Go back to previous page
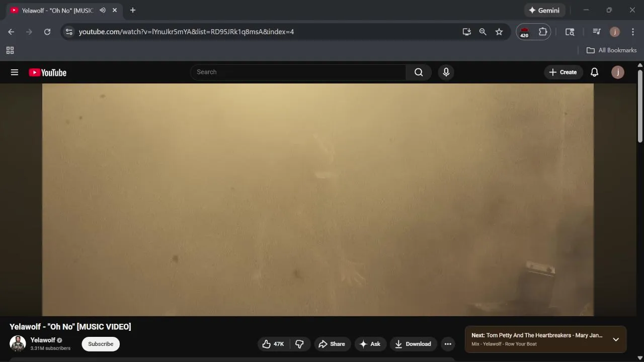This screenshot has width=644, height=362. (x=11, y=32)
